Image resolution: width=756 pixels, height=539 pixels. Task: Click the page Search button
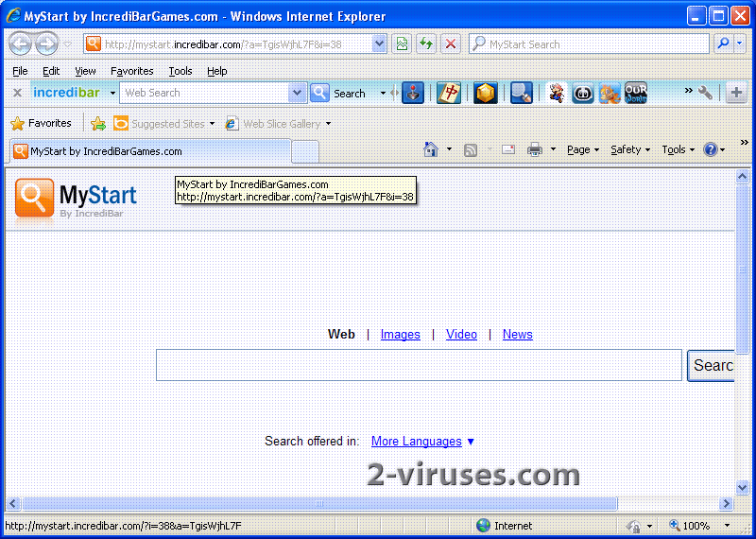coord(712,365)
